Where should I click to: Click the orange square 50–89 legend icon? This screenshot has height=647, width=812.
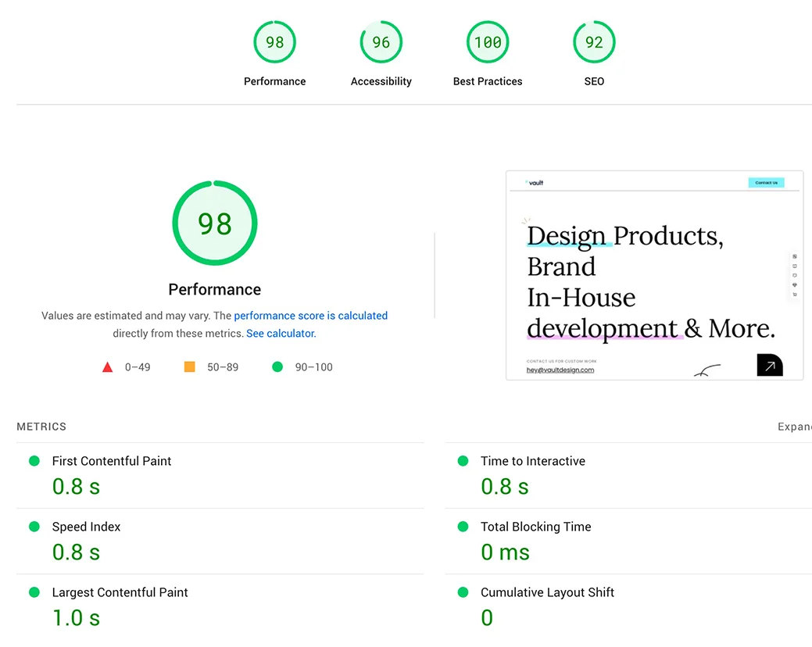click(189, 367)
